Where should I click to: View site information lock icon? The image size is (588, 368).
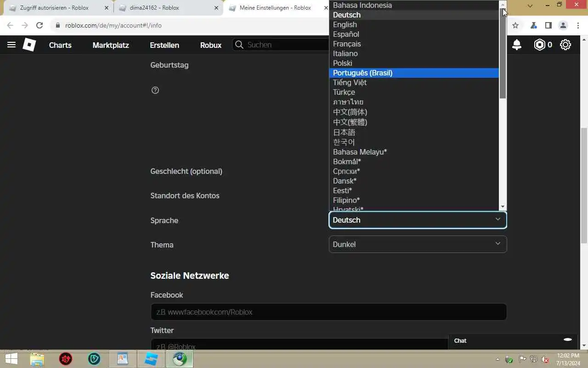(x=58, y=25)
